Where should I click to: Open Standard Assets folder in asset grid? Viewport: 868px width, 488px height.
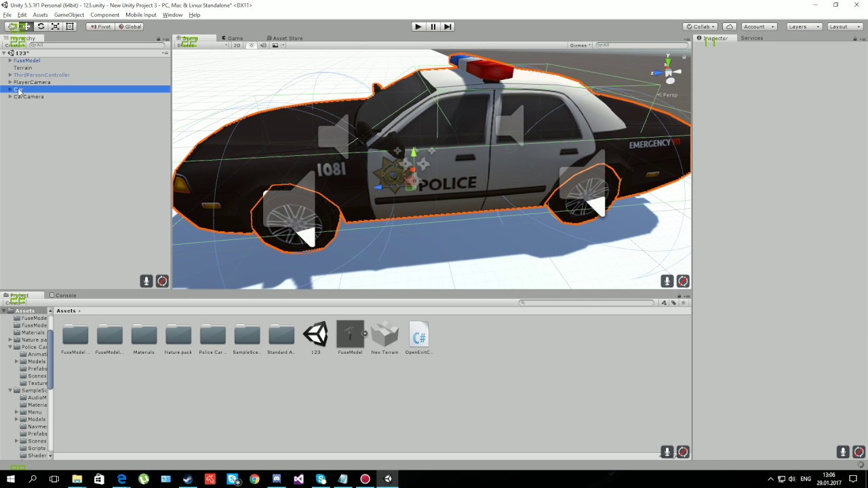[281, 339]
